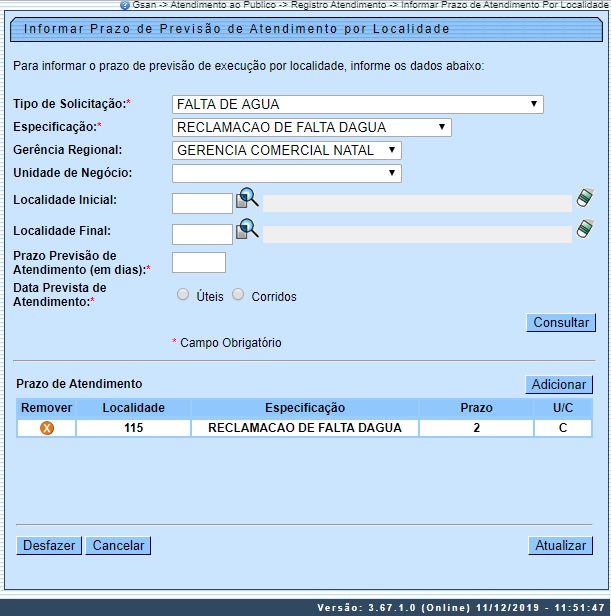
Task: Open Especificação dropdown
Action: (312, 127)
